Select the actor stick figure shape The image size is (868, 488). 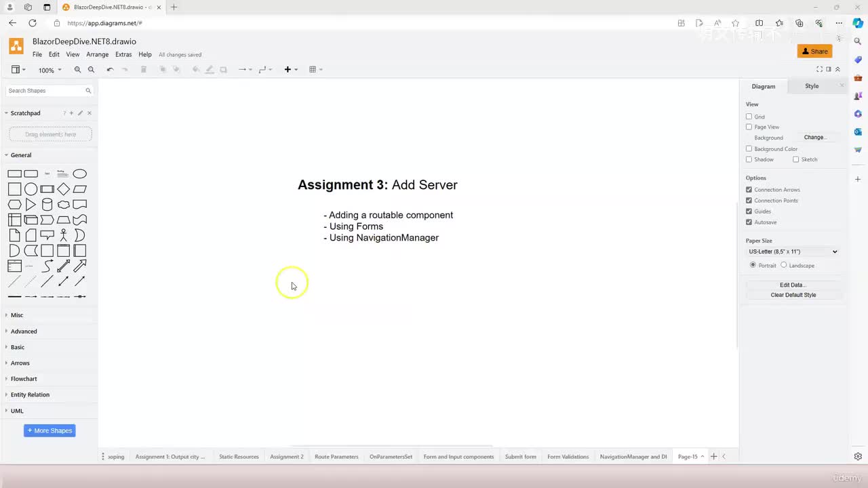coord(64,235)
